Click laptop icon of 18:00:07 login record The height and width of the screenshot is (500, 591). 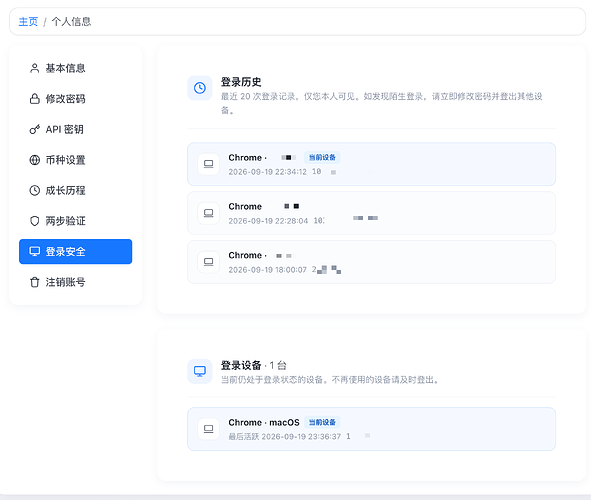208,262
